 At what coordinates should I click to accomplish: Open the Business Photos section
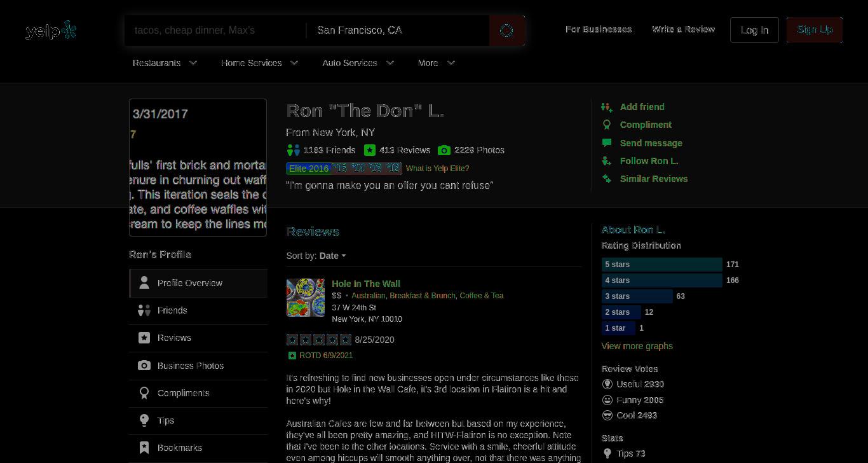[198, 366]
